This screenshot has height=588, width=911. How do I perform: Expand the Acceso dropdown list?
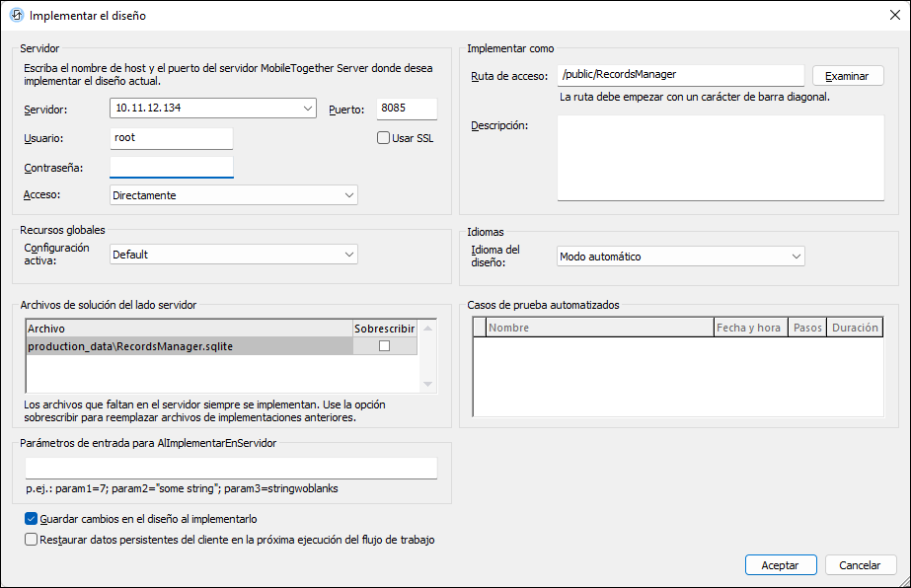coord(348,195)
